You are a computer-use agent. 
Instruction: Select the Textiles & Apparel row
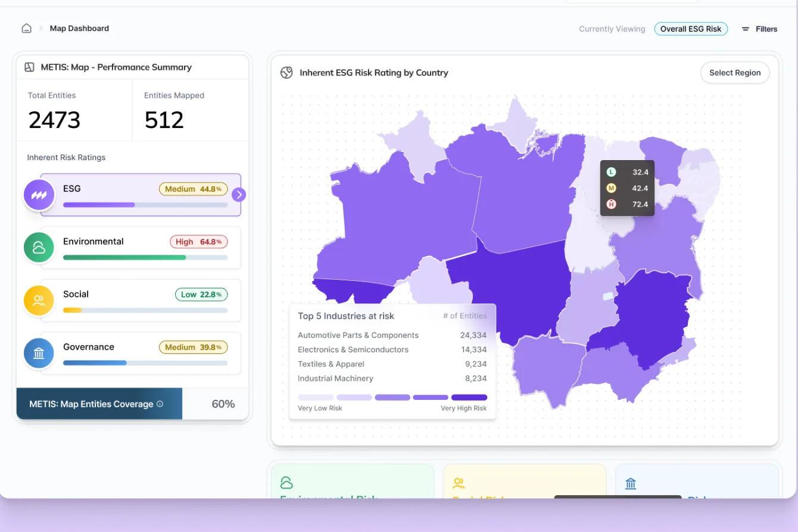point(392,364)
